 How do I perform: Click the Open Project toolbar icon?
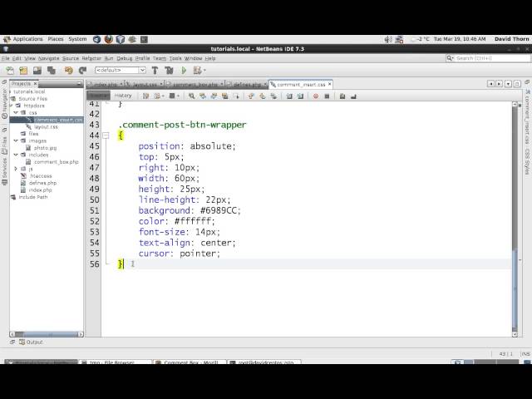point(37,70)
